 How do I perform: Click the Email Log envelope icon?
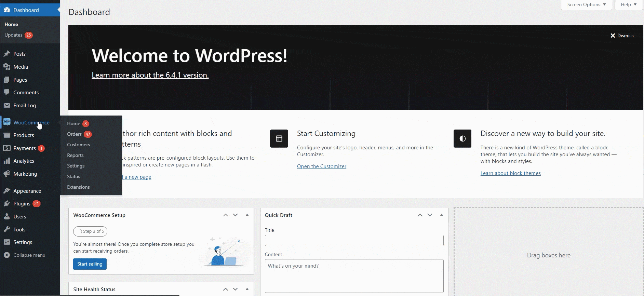7,105
